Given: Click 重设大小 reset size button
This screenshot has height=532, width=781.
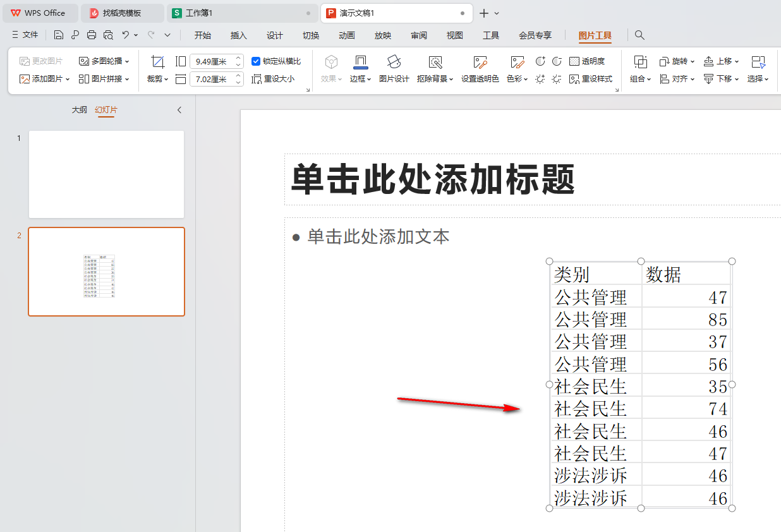Looking at the screenshot, I should (x=273, y=79).
